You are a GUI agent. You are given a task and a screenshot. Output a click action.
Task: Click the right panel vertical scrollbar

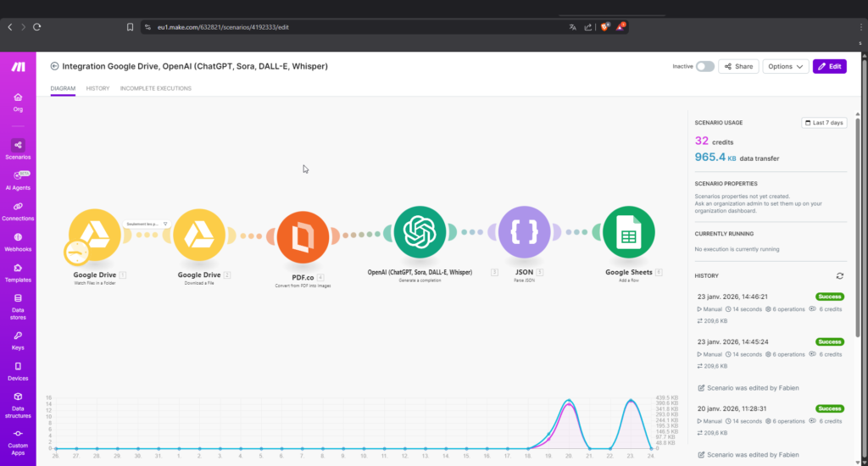point(857,254)
